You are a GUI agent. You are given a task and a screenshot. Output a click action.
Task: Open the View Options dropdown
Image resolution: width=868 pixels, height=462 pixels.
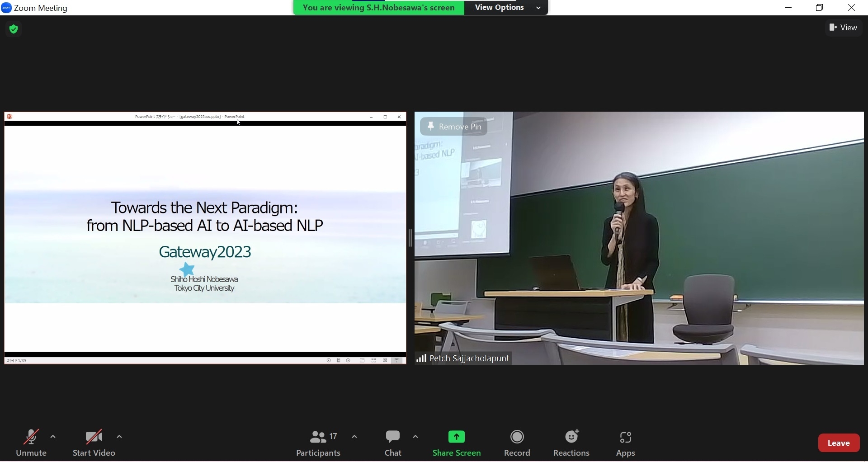pos(506,8)
